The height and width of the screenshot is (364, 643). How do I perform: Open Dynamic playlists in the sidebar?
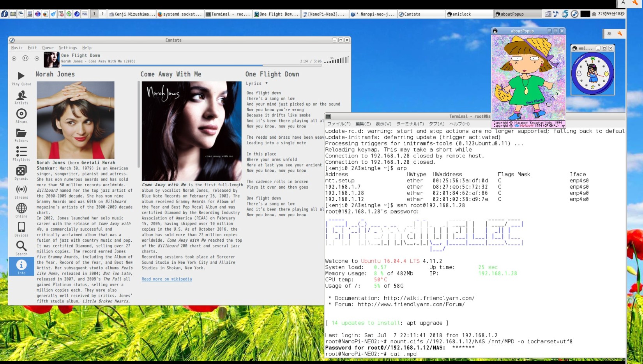(21, 173)
